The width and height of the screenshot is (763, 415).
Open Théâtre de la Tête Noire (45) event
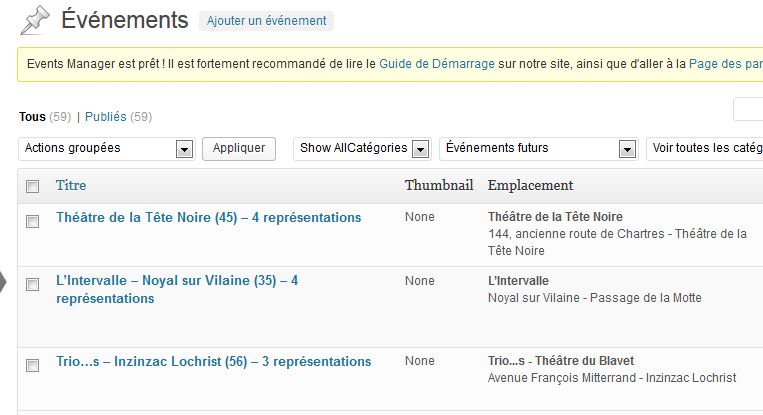208,217
